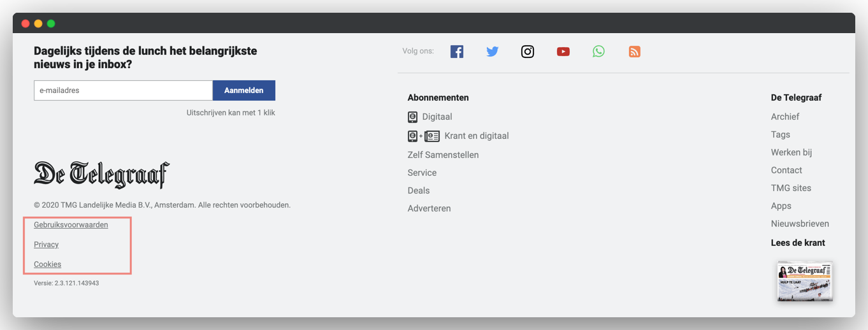The image size is (868, 330).
Task: Go to the Service page
Action: (422, 173)
